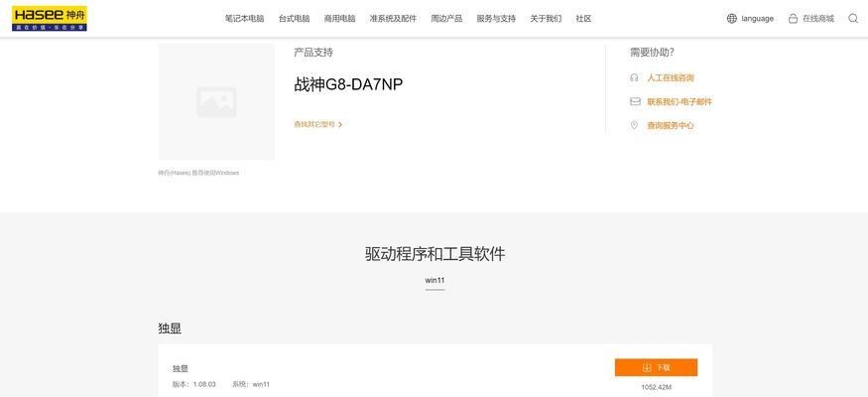The height and width of the screenshot is (397, 868).
Task: Click the 需要协助? heading
Action: (x=652, y=53)
